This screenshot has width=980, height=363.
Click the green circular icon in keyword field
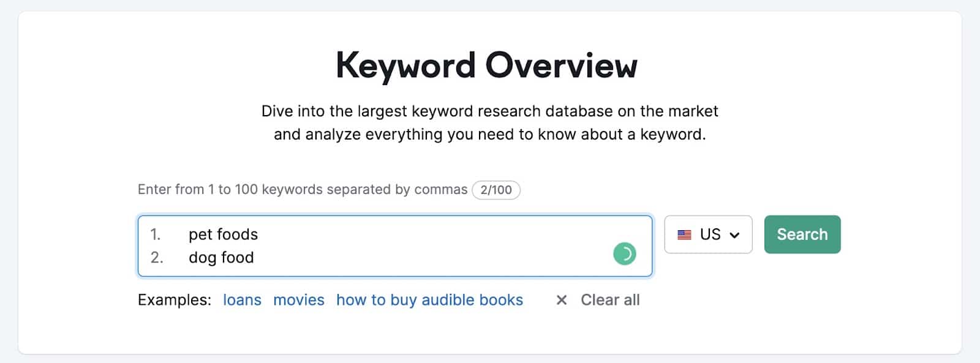pyautogui.click(x=624, y=253)
